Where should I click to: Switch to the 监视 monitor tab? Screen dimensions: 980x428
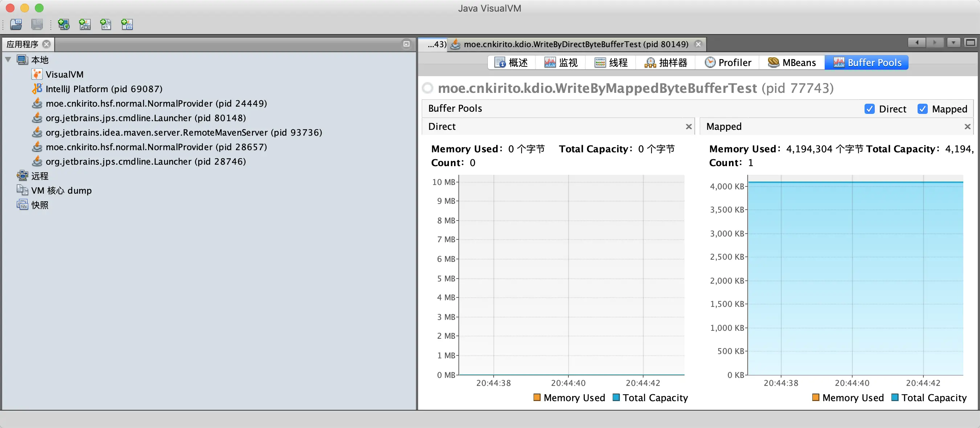point(561,63)
